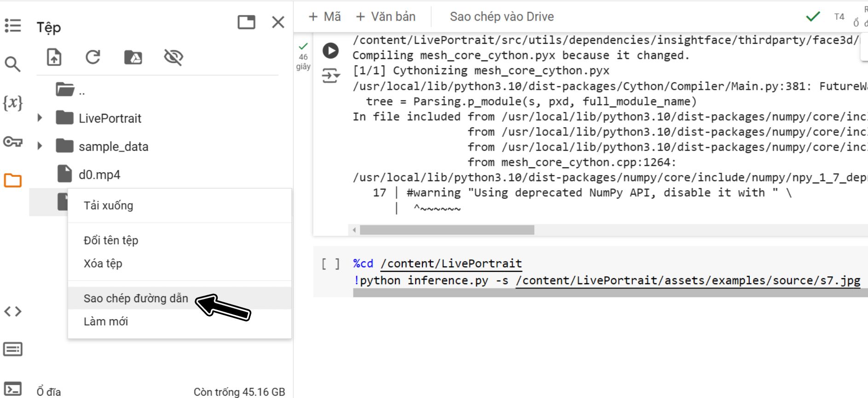Select the orange Files folder sidebar icon
Screen dimensions: 868x398
click(13, 180)
